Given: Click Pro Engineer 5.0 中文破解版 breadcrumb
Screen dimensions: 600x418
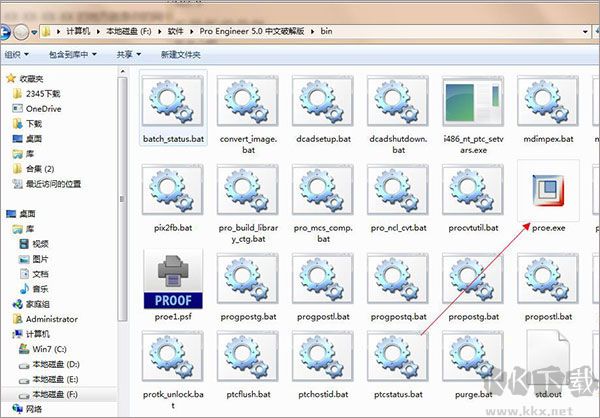Looking at the screenshot, I should coord(252,31).
